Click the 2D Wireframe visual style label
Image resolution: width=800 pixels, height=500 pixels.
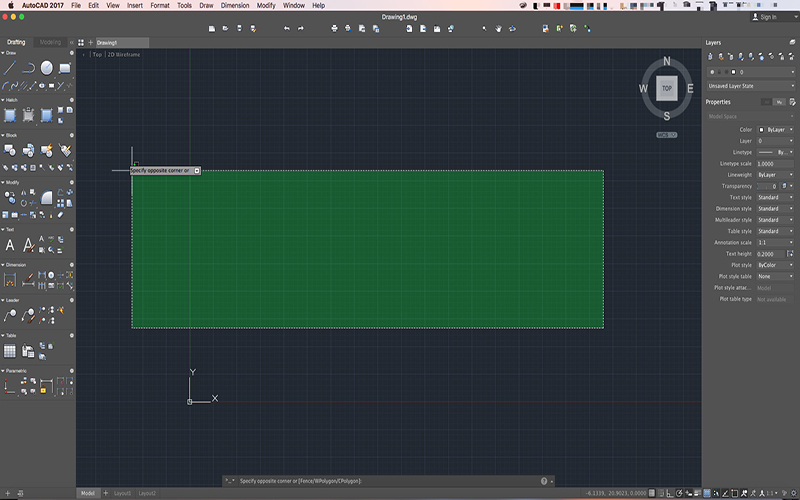point(124,55)
